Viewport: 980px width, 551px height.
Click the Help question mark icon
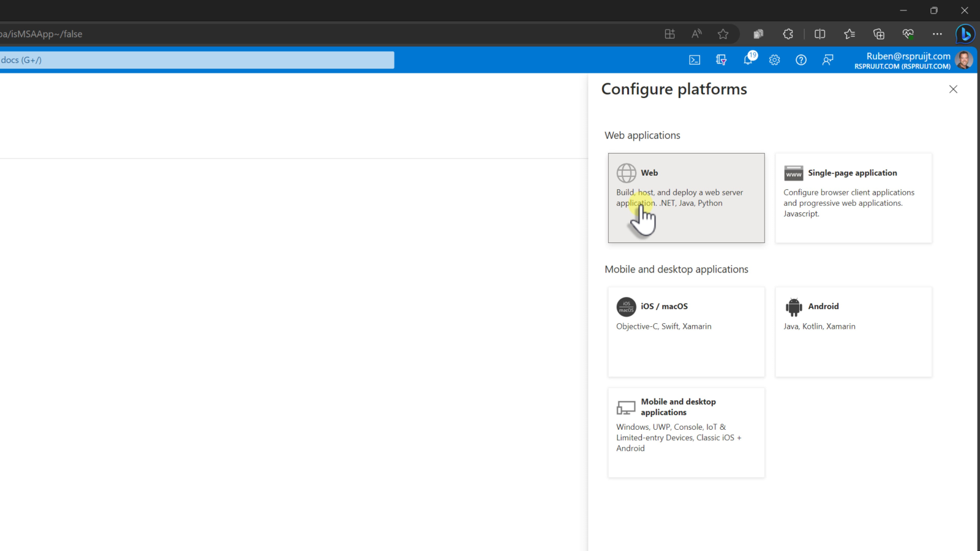[x=801, y=60]
